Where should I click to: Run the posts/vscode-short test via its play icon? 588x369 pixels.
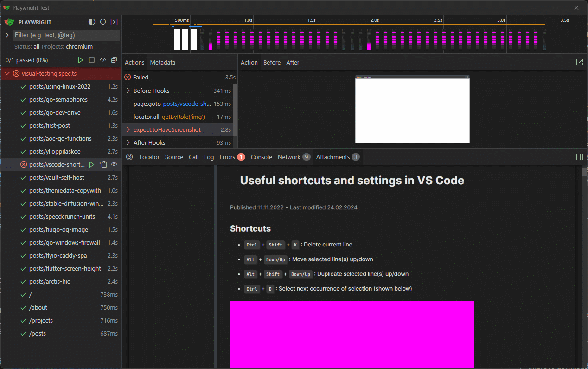point(92,164)
